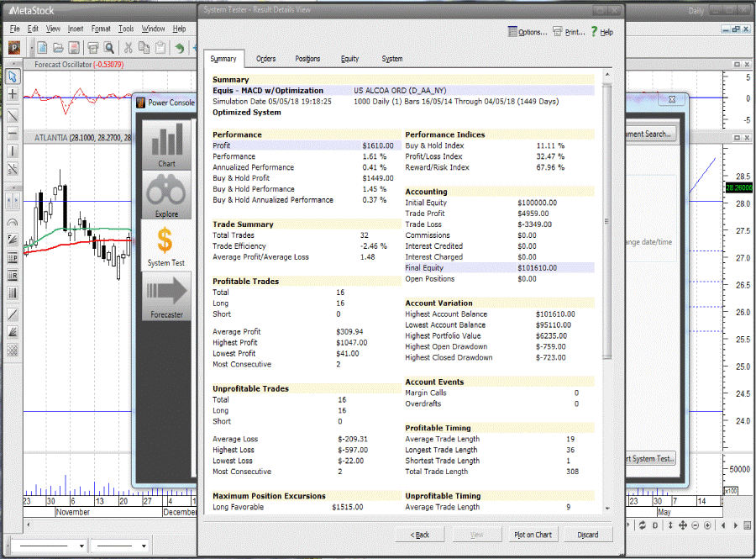Screen dimensions: 756x559
Task: Select the horizontal line tool
Action: click(13, 133)
